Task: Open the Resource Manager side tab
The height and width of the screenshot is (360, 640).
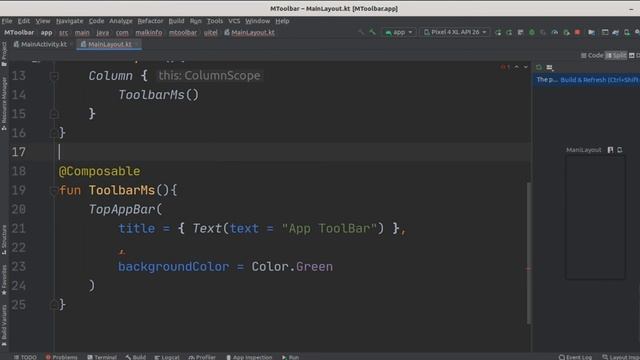Action: pos(4,104)
